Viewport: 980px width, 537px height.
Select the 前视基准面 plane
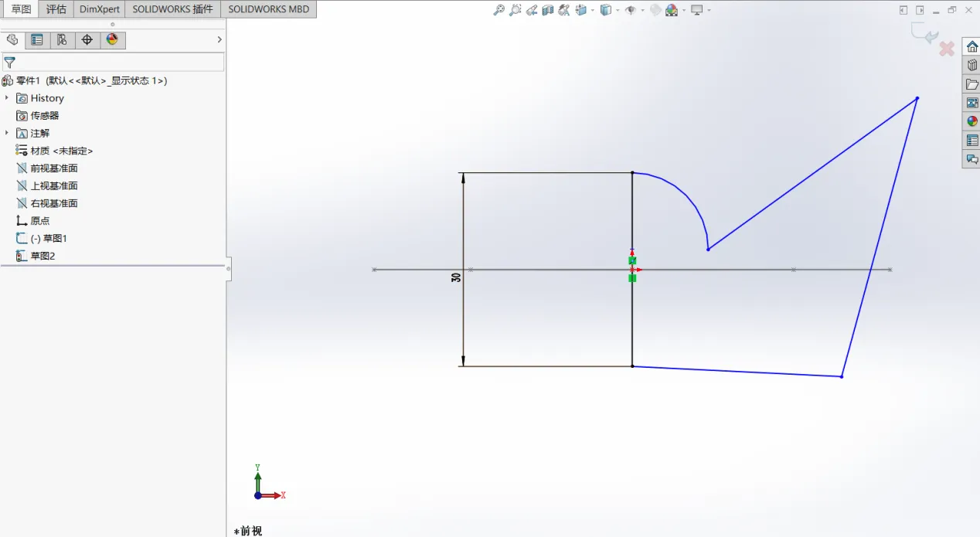(46, 168)
